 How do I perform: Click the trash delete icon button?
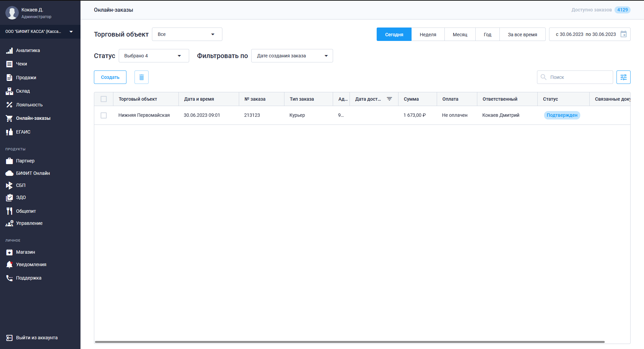[x=142, y=77]
